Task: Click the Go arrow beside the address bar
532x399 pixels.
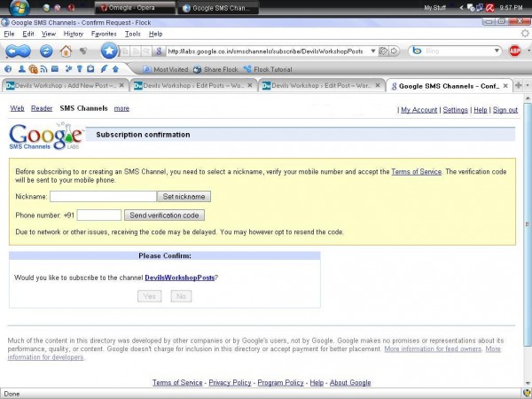Action: tap(394, 51)
